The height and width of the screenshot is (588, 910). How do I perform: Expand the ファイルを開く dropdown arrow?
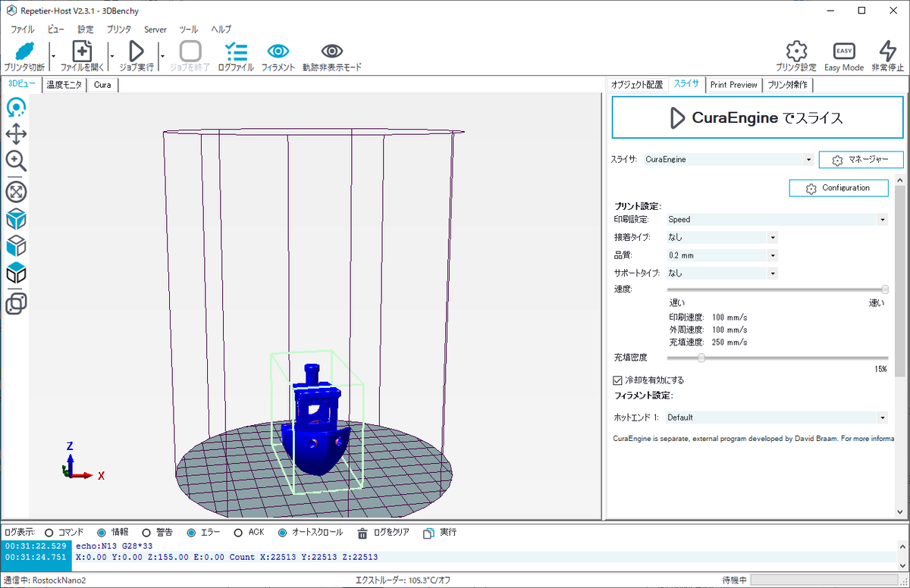tap(111, 55)
